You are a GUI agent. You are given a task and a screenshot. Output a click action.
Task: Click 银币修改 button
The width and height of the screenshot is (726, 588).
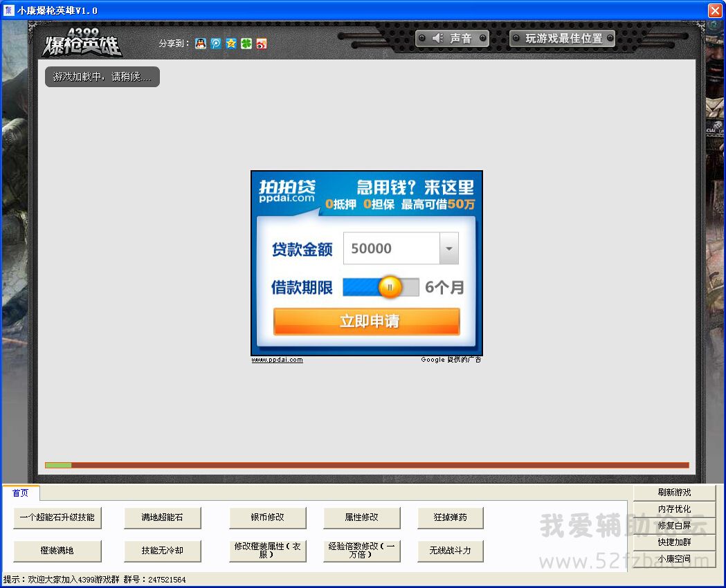[x=268, y=517]
